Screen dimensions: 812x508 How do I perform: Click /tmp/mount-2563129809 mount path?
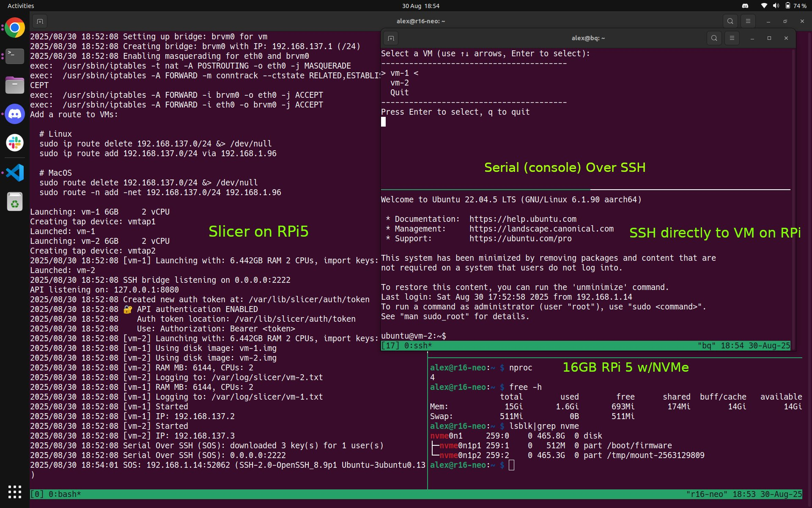coord(656,456)
